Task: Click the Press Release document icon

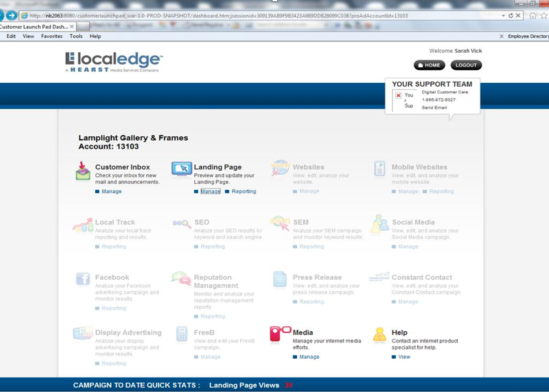Action: tap(280, 280)
